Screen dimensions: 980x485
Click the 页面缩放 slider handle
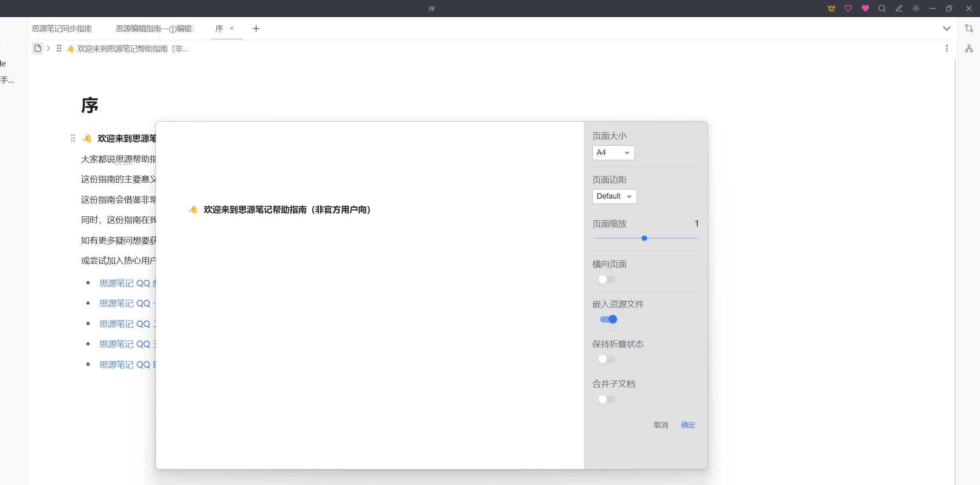point(644,238)
